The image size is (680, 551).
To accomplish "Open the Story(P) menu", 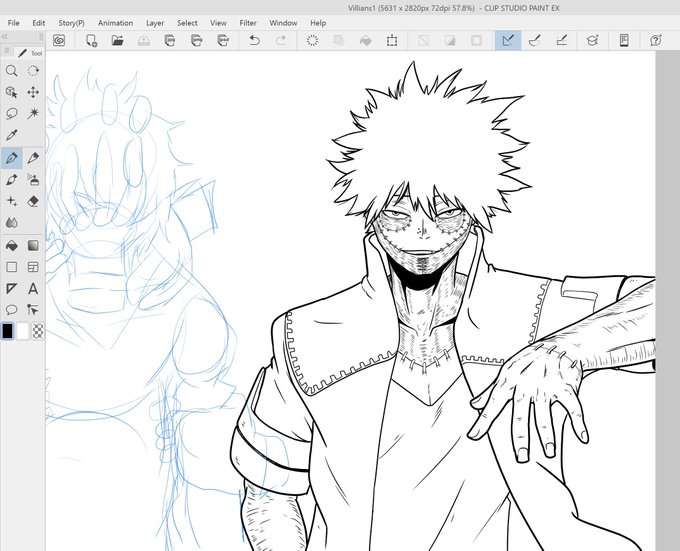I will 72,23.
